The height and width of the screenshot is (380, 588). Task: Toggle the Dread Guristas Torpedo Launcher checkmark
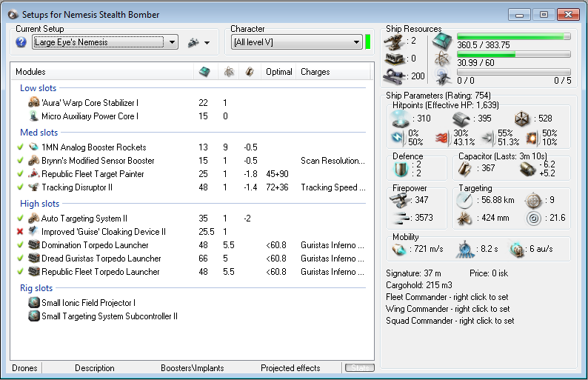20,258
